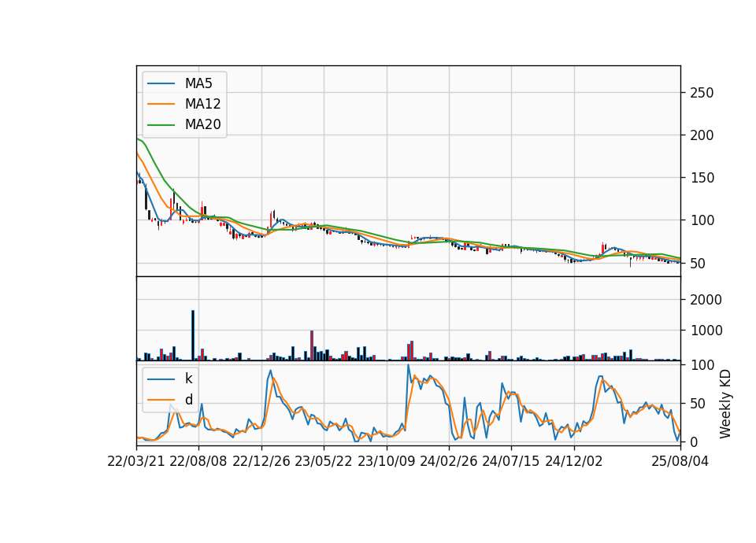Click the 22/12/26 date axis label
756x543 pixels.
pyautogui.click(x=261, y=461)
